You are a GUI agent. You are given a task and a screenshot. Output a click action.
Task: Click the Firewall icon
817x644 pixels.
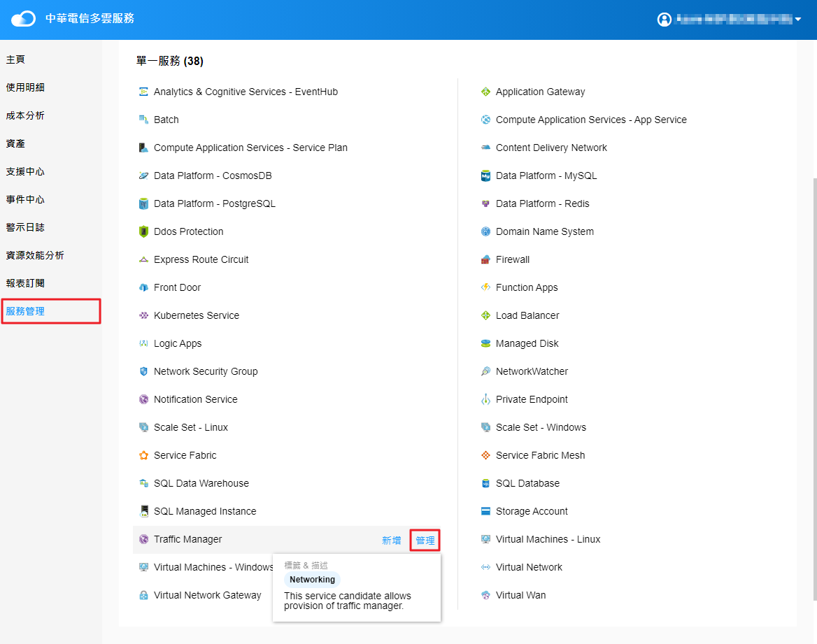(x=485, y=259)
